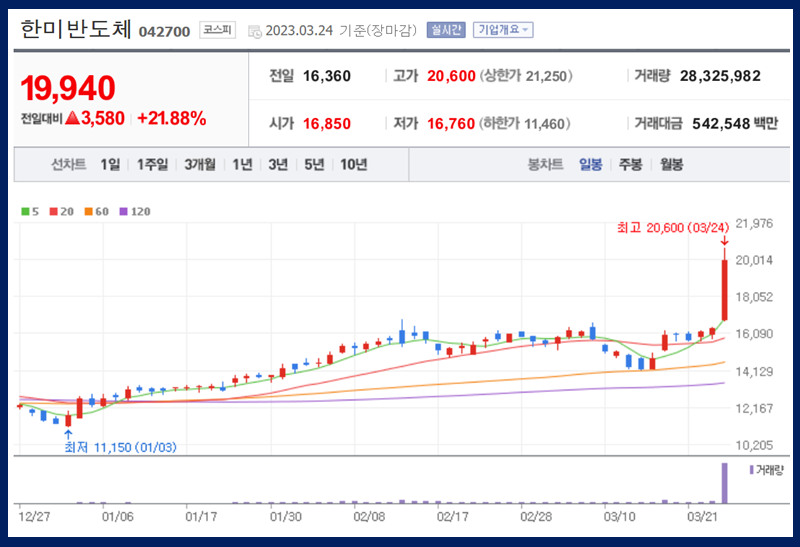Image resolution: width=800 pixels, height=547 pixels.
Task: Click the green 5-day moving average legend
Action: 30,211
